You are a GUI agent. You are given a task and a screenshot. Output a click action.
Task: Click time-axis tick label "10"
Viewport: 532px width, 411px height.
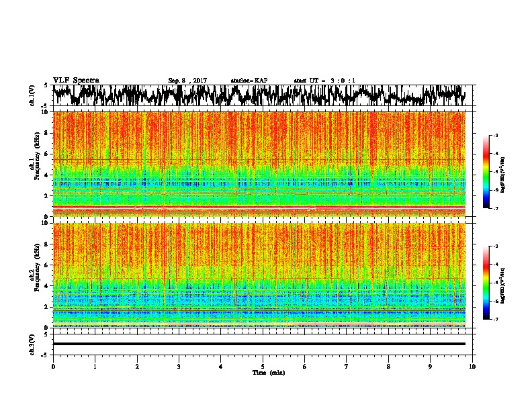click(x=472, y=367)
